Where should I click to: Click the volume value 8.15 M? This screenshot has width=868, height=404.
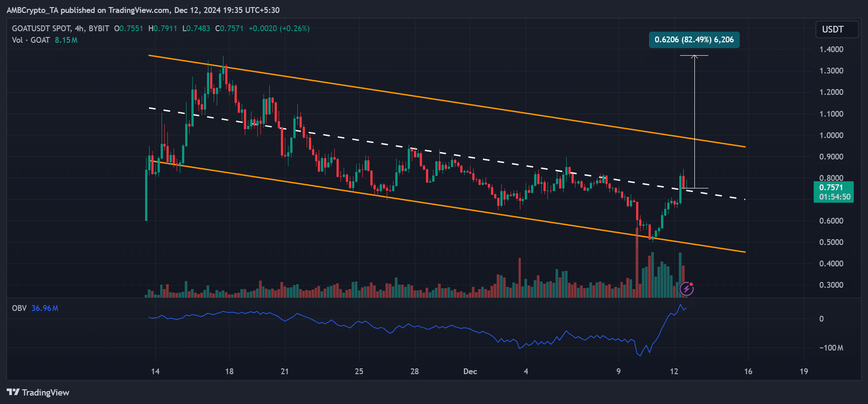[x=66, y=40]
